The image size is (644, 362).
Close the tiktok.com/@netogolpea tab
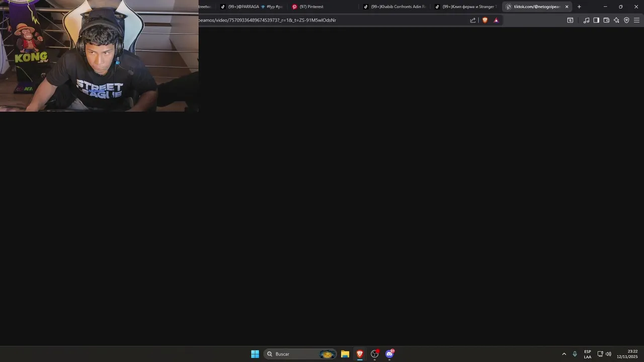pos(567,7)
